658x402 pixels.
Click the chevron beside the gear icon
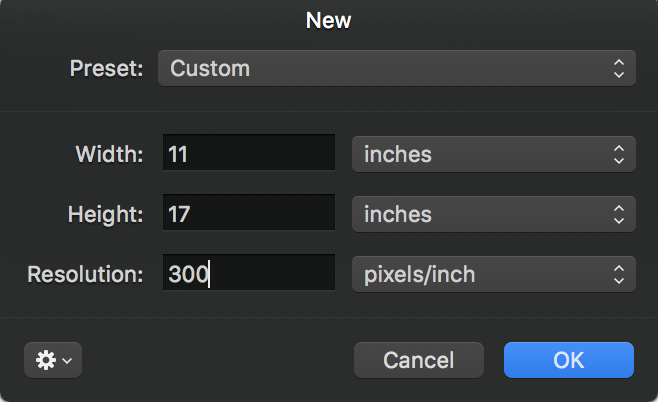pos(67,360)
